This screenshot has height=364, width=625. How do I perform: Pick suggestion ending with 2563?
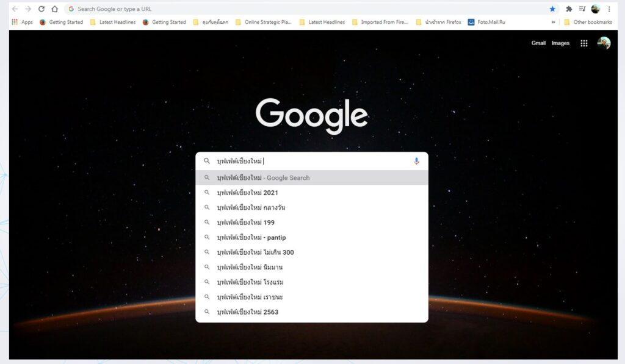click(x=312, y=312)
